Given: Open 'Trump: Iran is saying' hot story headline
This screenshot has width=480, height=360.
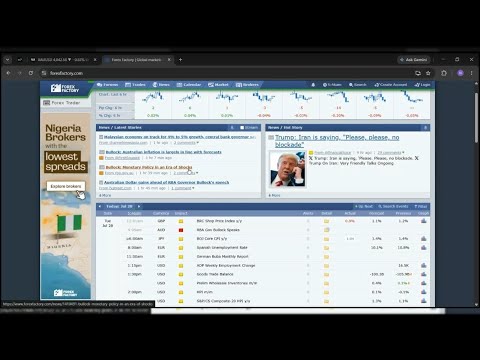Looking at the screenshot, I should point(337,141).
